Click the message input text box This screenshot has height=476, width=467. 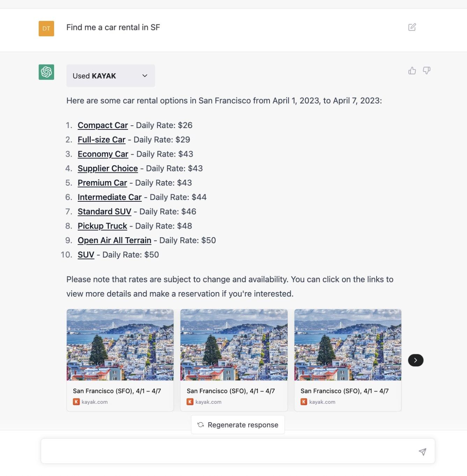click(227, 451)
